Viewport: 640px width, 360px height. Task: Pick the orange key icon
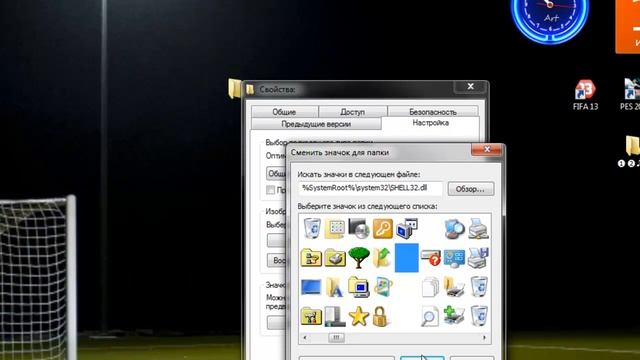pos(382,229)
